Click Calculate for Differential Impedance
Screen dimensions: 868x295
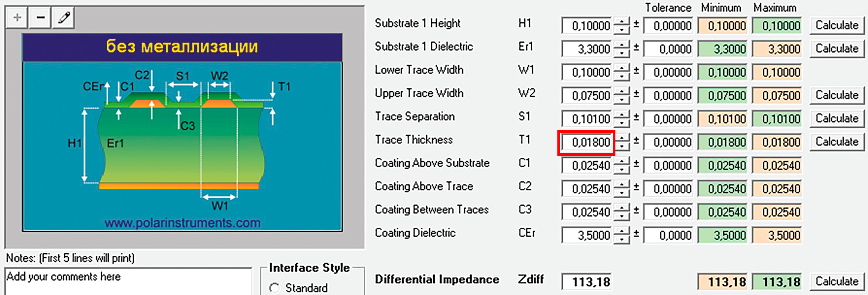837,281
